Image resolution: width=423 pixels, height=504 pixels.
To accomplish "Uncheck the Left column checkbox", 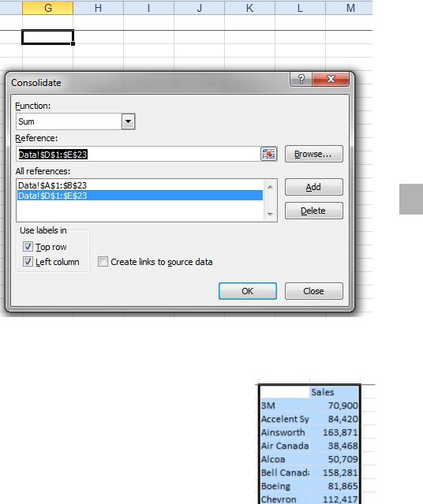I will coord(28,262).
